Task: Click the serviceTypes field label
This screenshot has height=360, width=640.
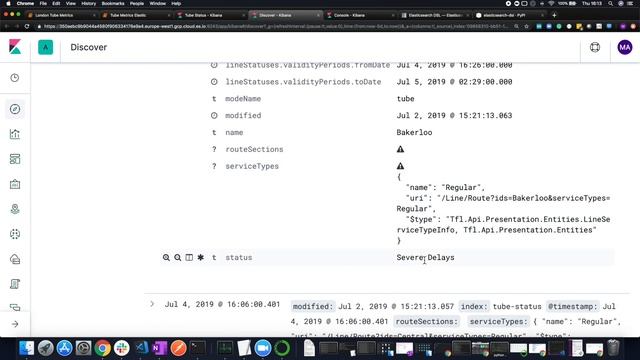Action: pyautogui.click(x=252, y=166)
